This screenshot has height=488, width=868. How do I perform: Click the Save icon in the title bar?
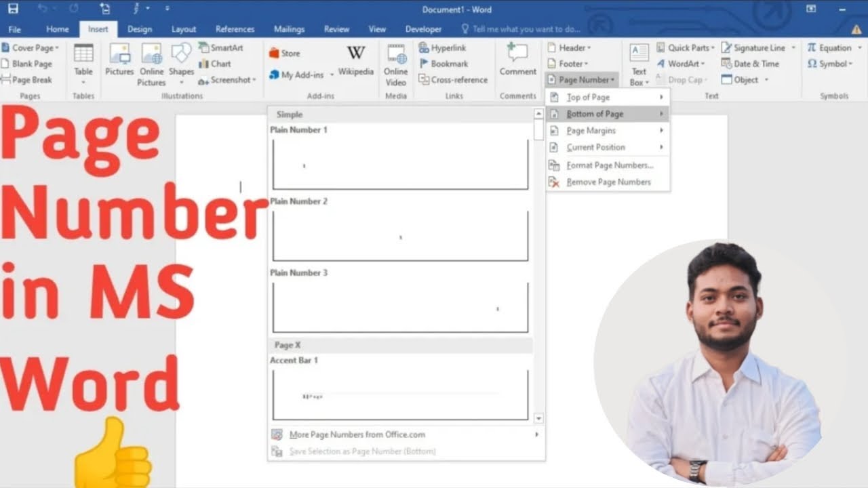pos(13,9)
